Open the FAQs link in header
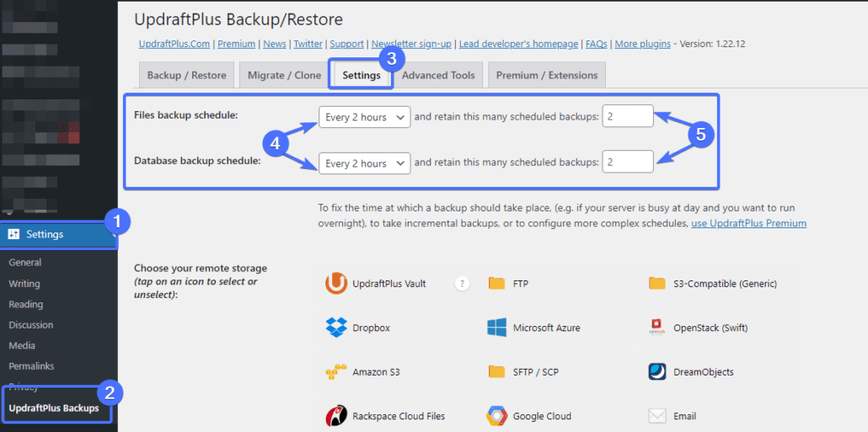Screen dimensions: 868x432 tap(597, 44)
